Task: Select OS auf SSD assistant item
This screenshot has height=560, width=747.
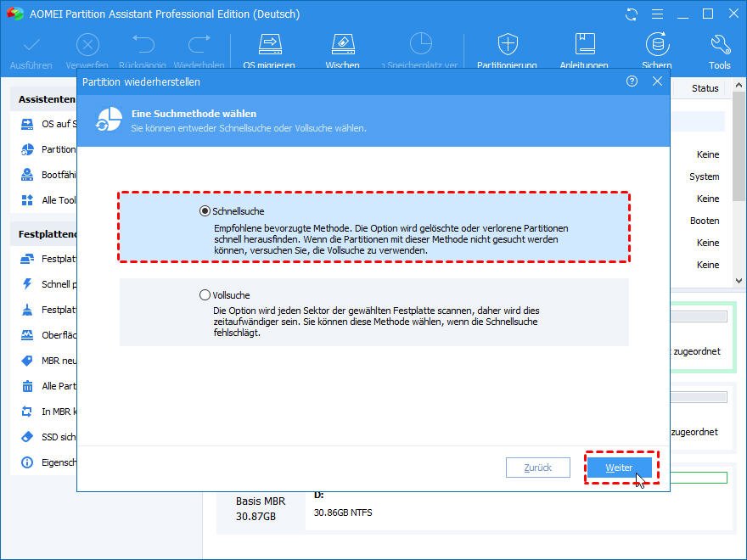Action: click(x=48, y=124)
